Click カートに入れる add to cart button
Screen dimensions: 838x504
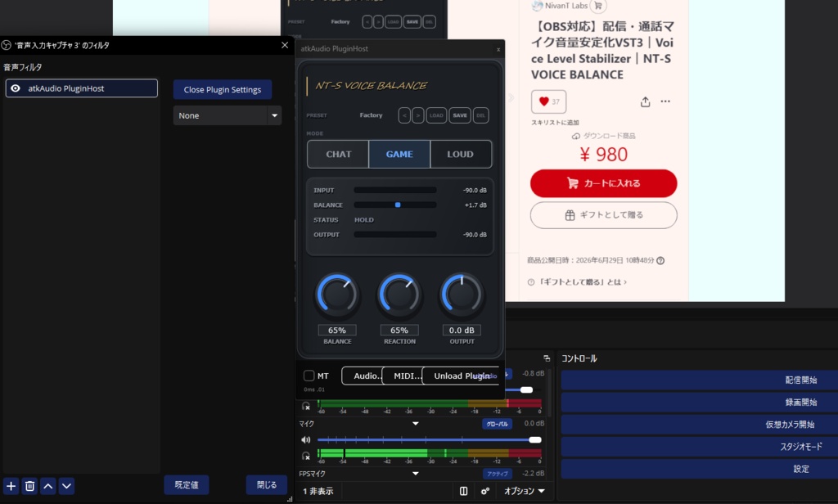pyautogui.click(x=603, y=183)
